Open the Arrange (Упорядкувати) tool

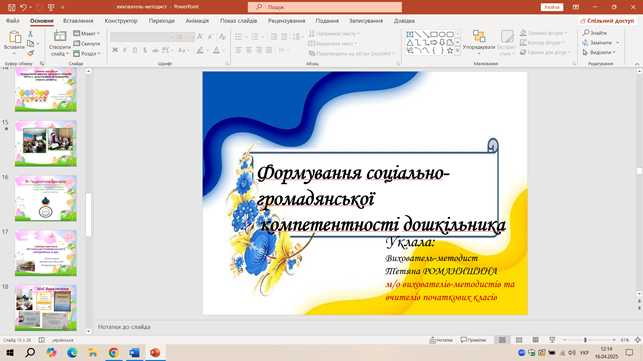(x=479, y=41)
